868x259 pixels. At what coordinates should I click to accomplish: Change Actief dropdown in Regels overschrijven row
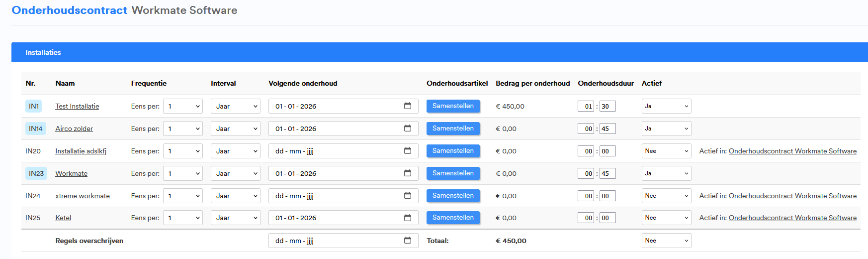(666, 241)
